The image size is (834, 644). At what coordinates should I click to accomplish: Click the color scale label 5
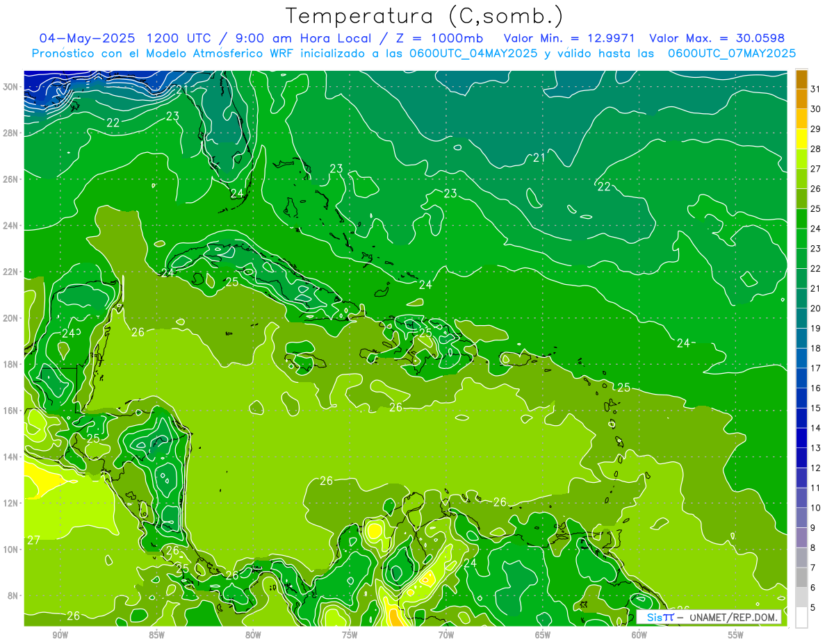coord(813,608)
